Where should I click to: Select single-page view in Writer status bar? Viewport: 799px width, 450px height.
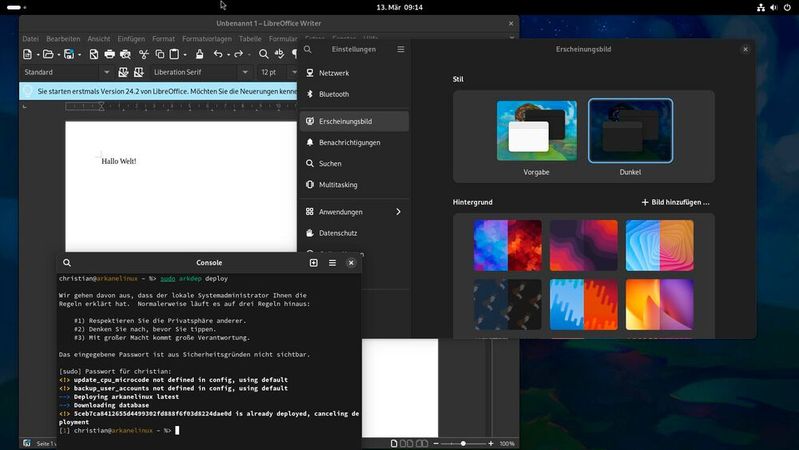coord(394,443)
